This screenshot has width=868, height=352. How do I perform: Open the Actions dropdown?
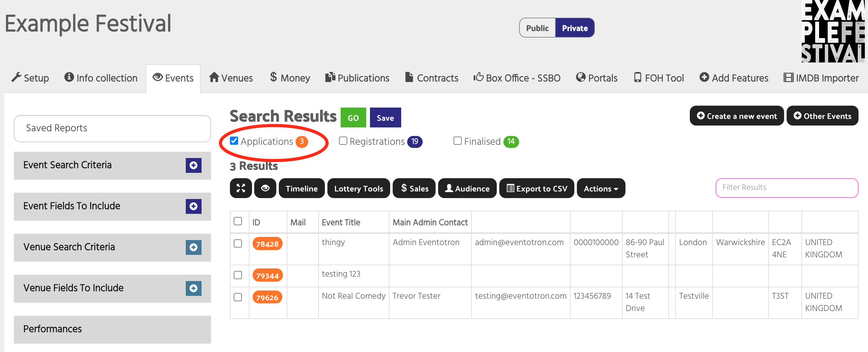click(x=601, y=188)
